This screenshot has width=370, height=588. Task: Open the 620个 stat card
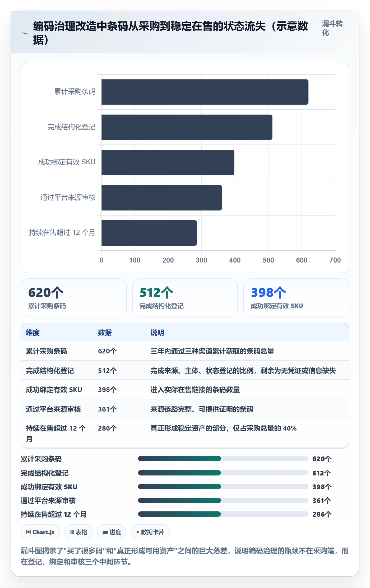point(74,297)
